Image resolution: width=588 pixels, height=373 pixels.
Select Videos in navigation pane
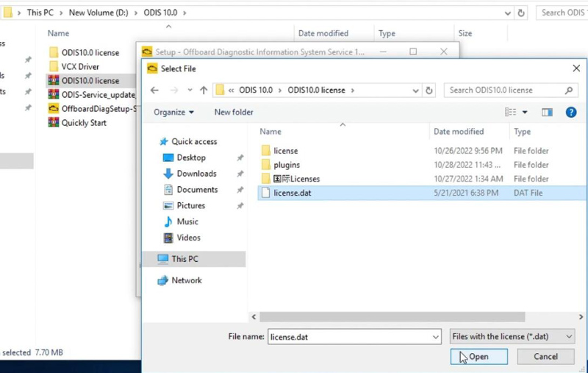182,238
